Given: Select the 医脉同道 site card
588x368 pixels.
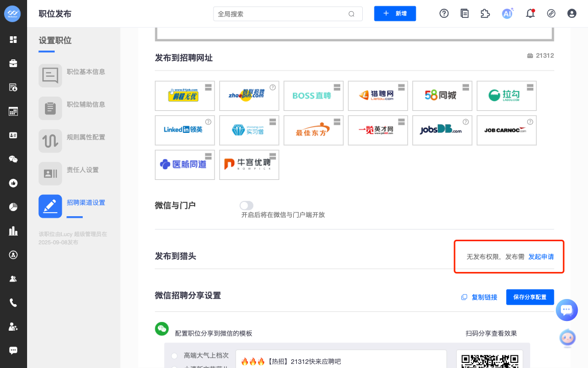Looking at the screenshot, I should click(185, 165).
